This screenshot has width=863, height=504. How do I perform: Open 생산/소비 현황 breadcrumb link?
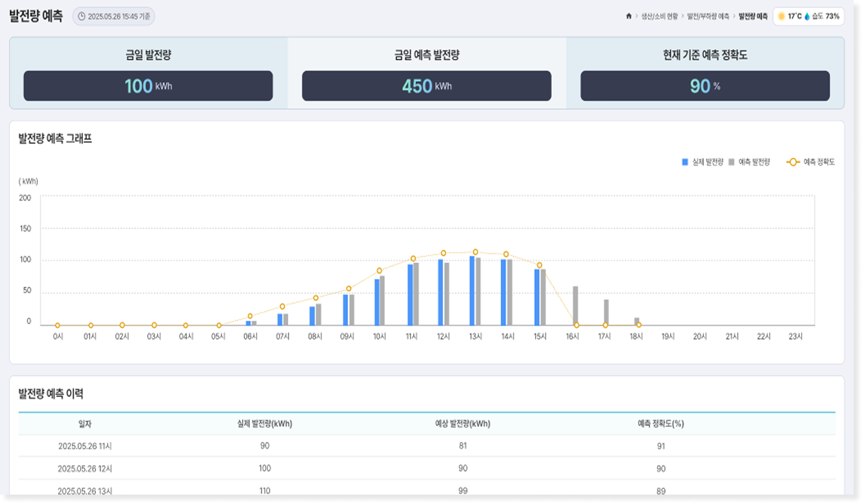pos(660,16)
